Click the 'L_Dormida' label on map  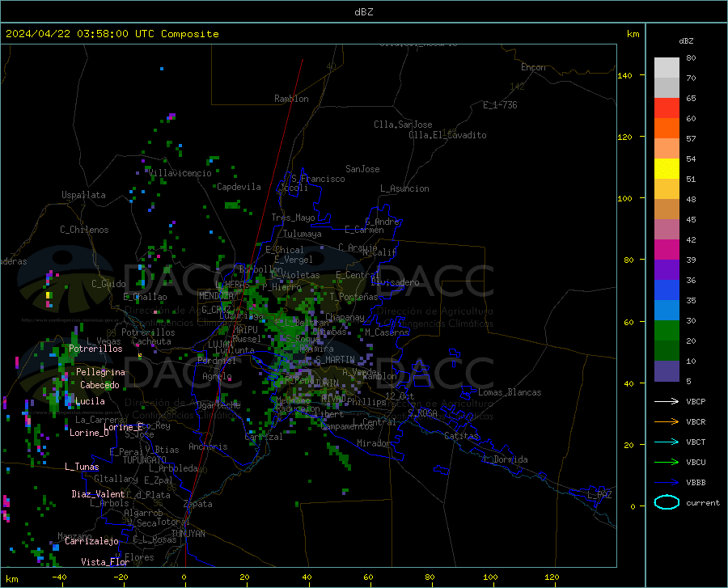[505, 459]
